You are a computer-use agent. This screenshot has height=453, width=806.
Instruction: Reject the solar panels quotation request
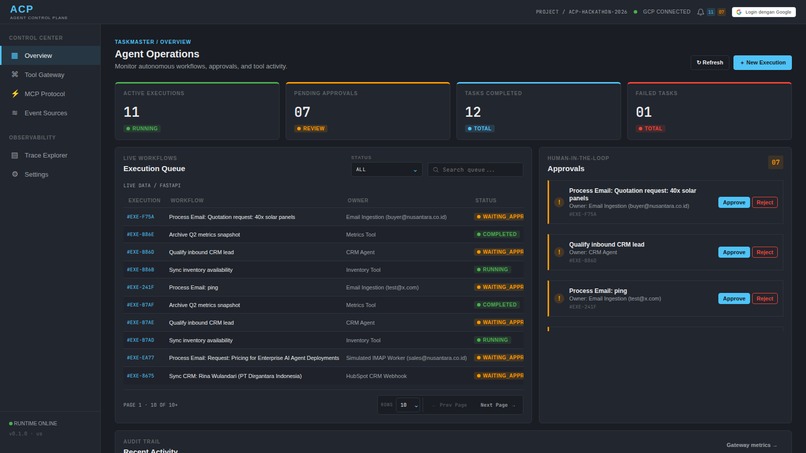pyautogui.click(x=764, y=203)
